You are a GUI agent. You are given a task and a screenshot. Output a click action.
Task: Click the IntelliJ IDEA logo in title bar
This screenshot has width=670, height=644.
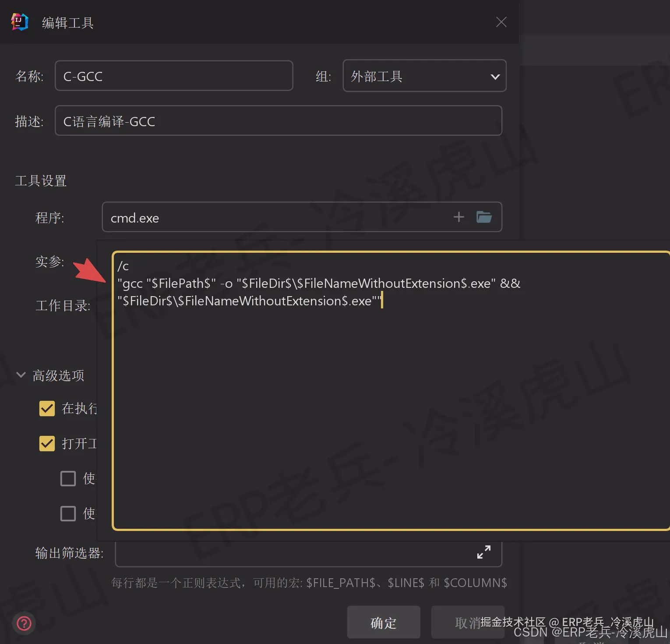[x=19, y=22]
